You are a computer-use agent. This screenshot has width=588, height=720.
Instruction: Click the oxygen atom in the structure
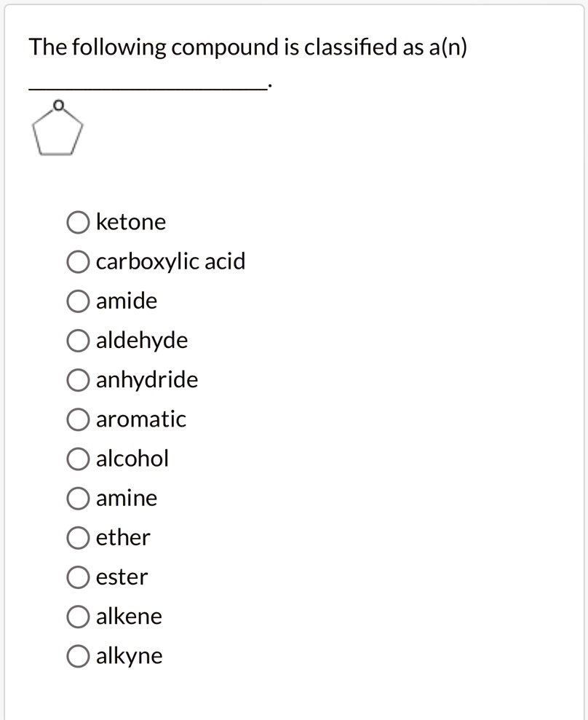[58, 103]
